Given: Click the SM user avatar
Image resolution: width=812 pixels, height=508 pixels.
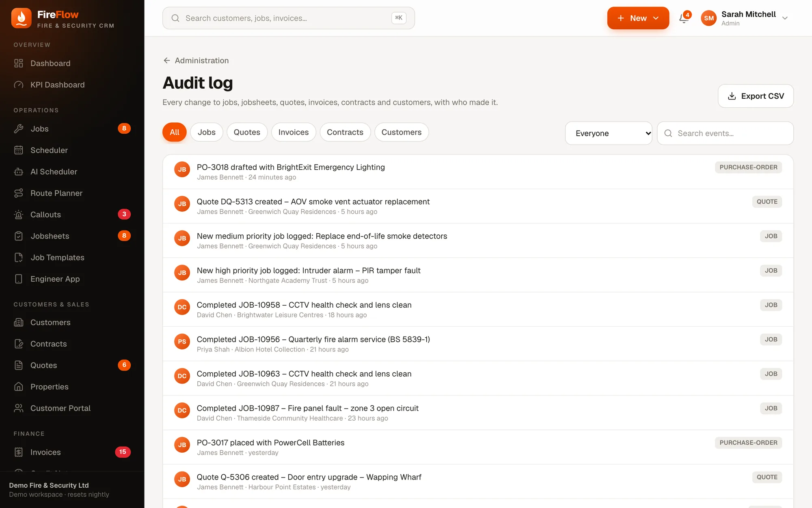Looking at the screenshot, I should pyautogui.click(x=709, y=18).
